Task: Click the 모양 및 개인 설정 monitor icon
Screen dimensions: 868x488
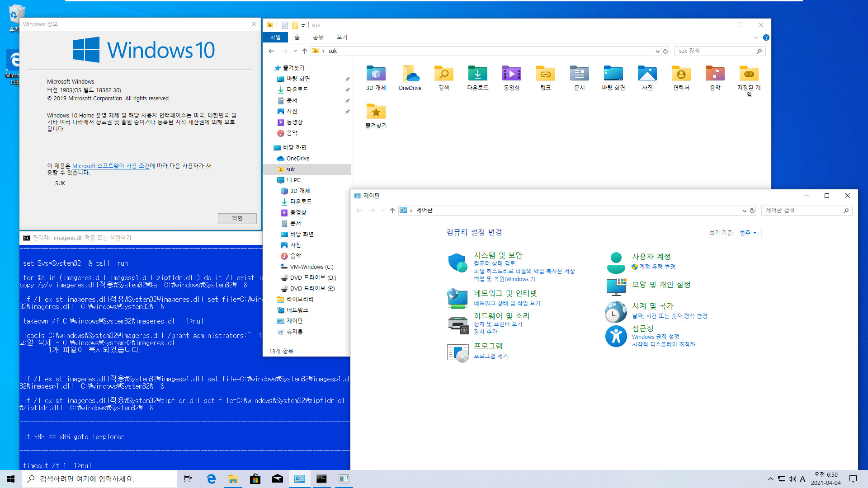Action: pyautogui.click(x=616, y=286)
